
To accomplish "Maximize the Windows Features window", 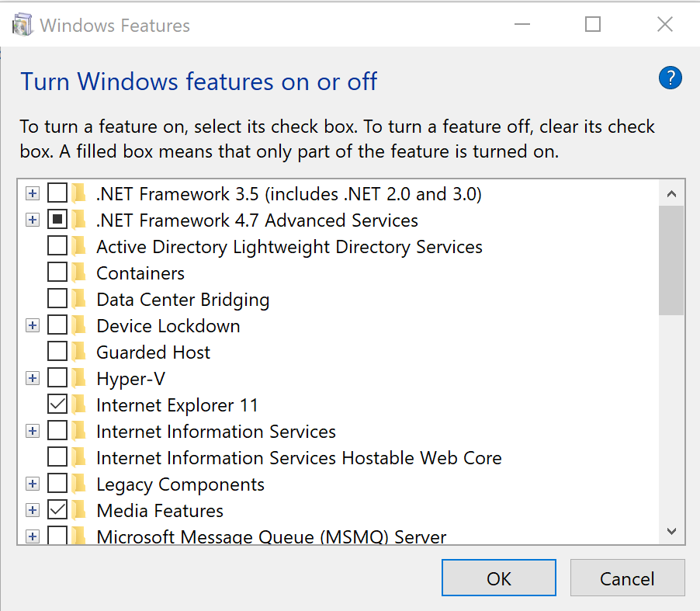I will (593, 24).
